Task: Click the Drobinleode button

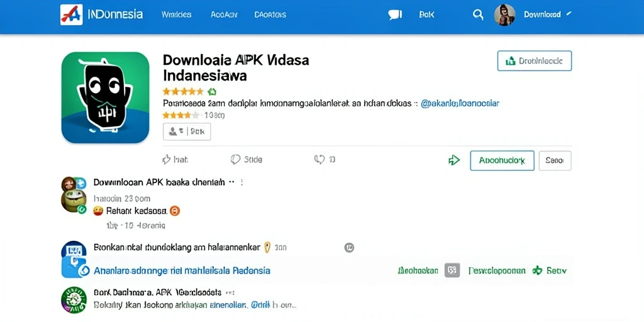Action: point(535,61)
